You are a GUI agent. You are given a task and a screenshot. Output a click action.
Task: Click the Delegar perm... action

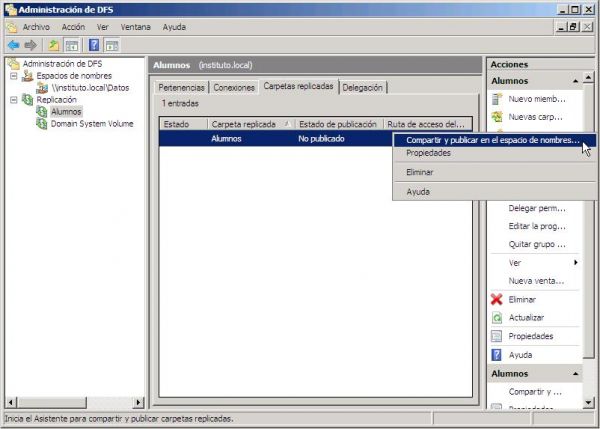537,209
